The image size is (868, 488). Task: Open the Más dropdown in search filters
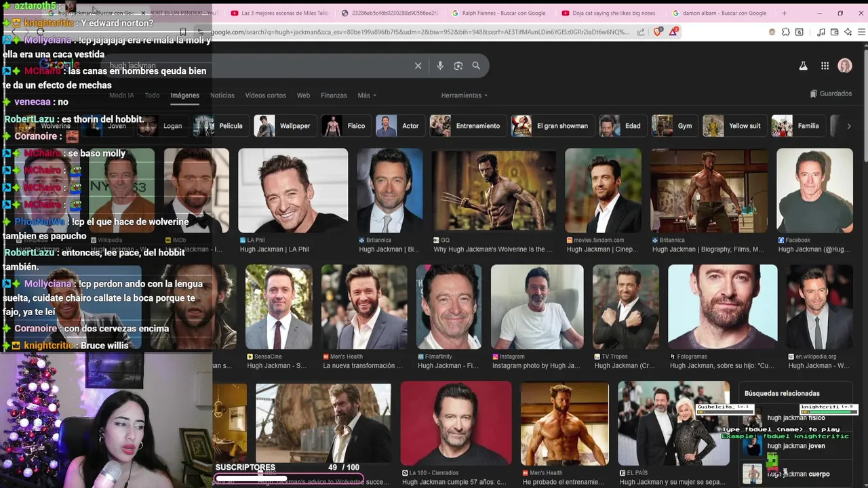click(x=367, y=96)
